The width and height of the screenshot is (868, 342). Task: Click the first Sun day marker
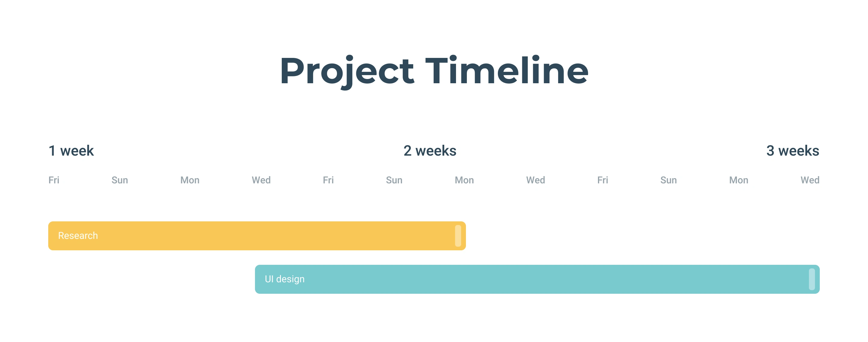tap(120, 180)
